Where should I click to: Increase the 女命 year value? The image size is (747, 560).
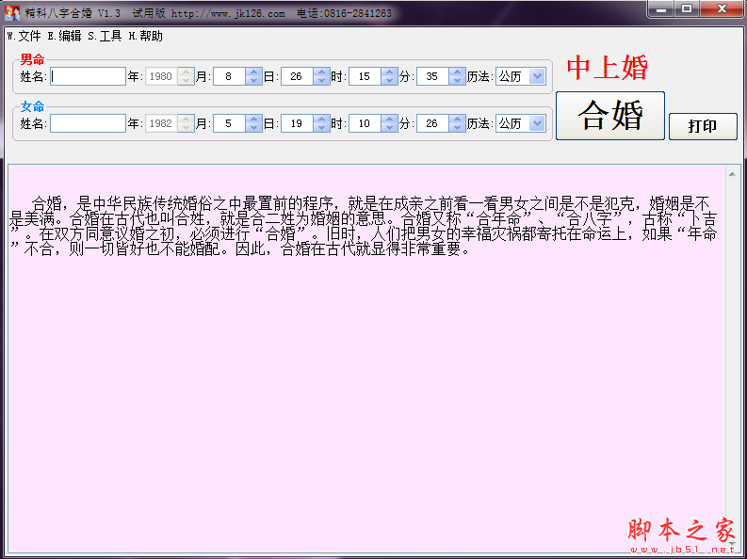(186, 119)
